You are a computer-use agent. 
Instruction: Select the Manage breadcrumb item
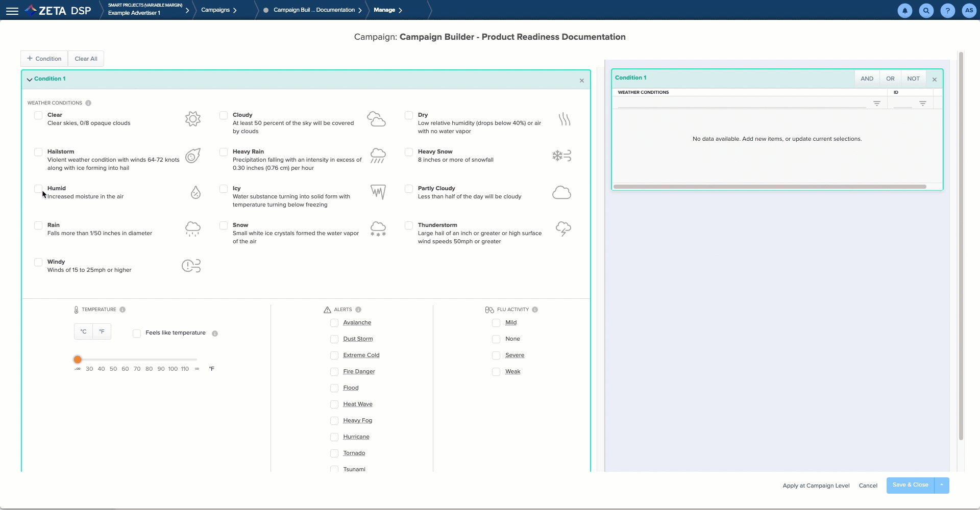[x=384, y=10]
